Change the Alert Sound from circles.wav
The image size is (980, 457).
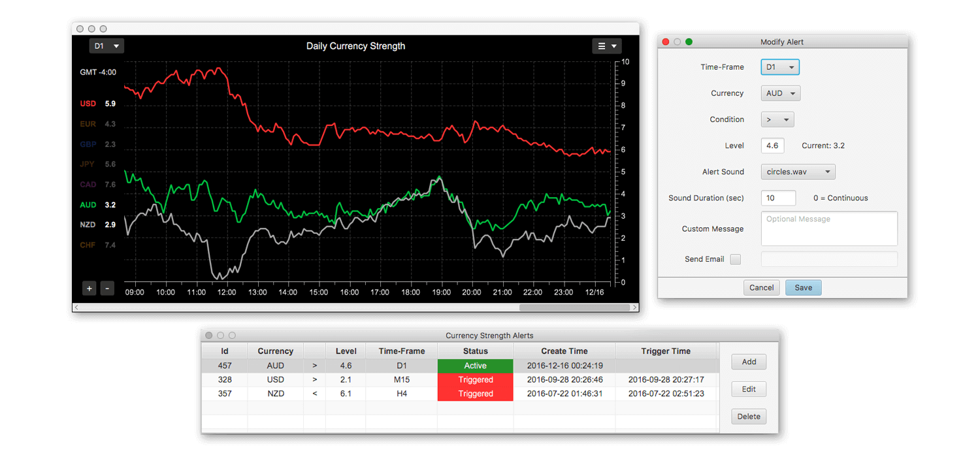pos(798,171)
